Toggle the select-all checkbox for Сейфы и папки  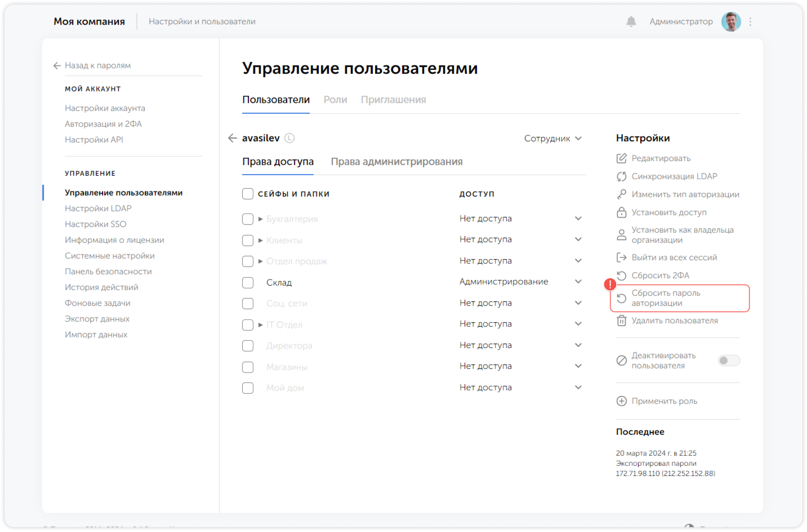(x=247, y=193)
